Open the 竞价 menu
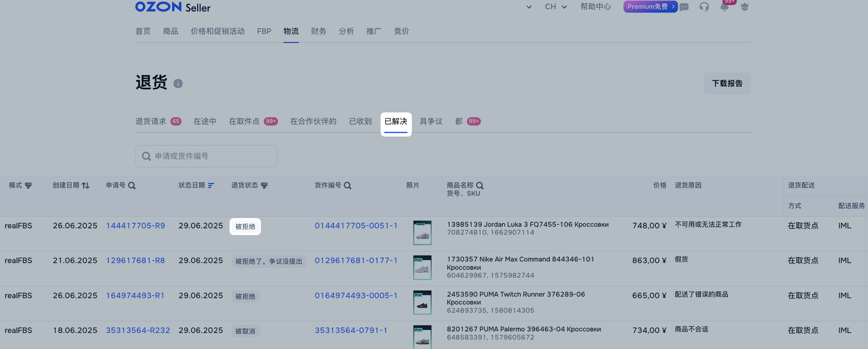This screenshot has width=868, height=349. [x=402, y=31]
